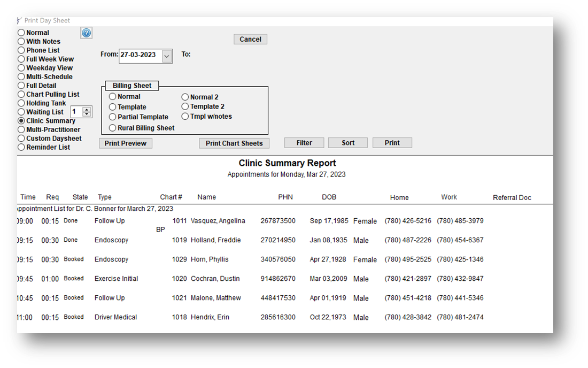The width and height of the screenshot is (588, 368).
Task: Click the Print Day Sheet title icon
Action: pyautogui.click(x=19, y=20)
